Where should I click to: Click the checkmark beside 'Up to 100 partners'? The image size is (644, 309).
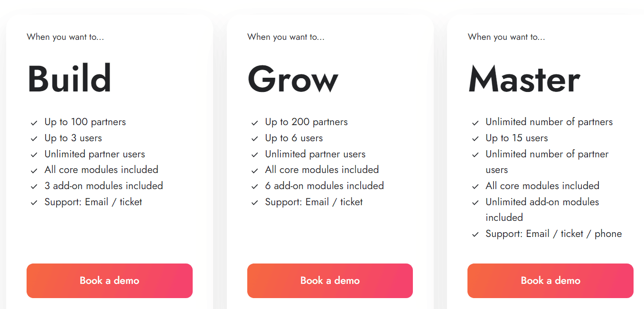34,122
